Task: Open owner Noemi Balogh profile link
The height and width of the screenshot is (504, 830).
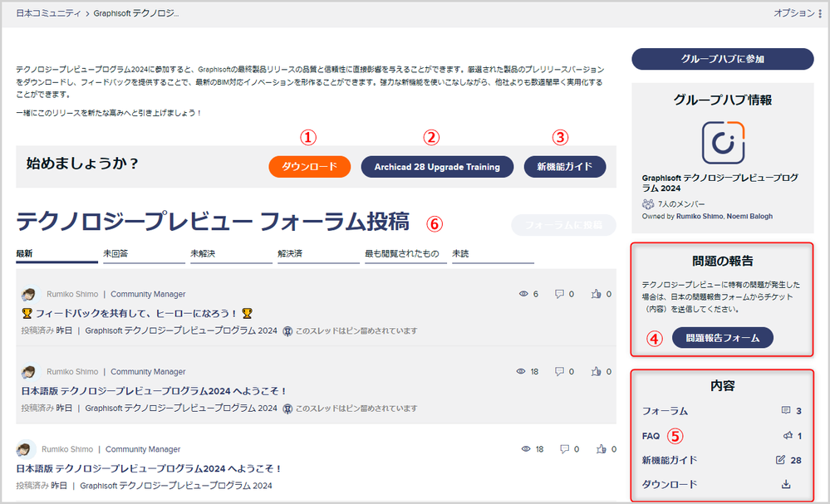Action: click(x=749, y=217)
